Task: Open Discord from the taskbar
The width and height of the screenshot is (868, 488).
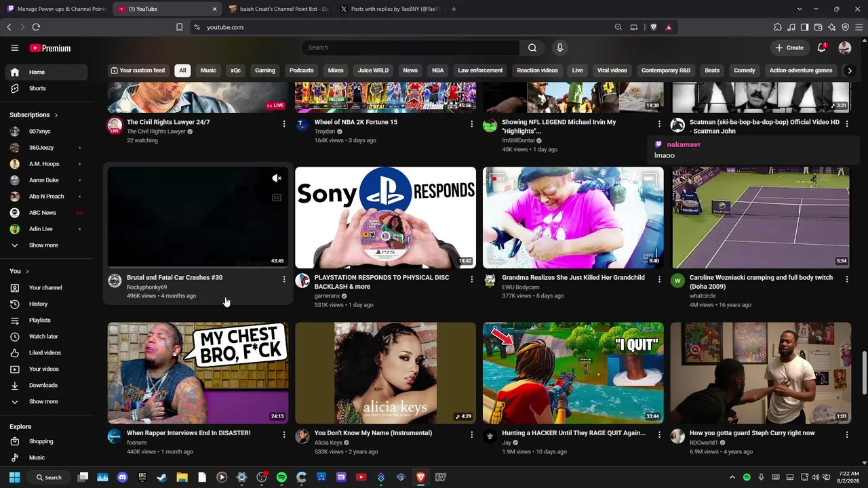Action: coord(122,477)
